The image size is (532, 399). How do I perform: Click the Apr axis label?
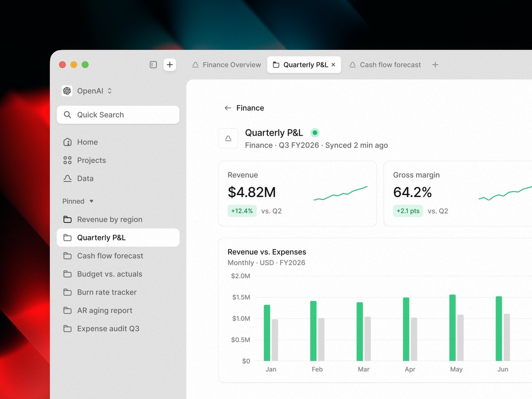click(410, 370)
